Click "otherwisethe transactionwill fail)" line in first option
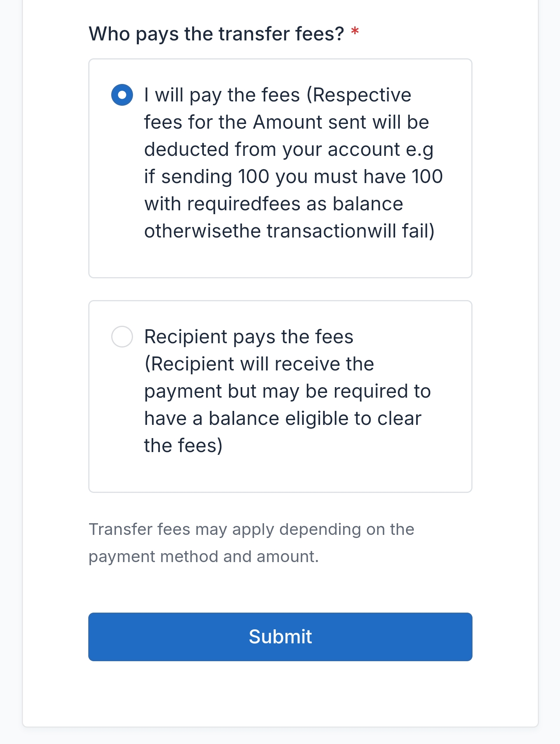This screenshot has width=560, height=744. click(289, 231)
